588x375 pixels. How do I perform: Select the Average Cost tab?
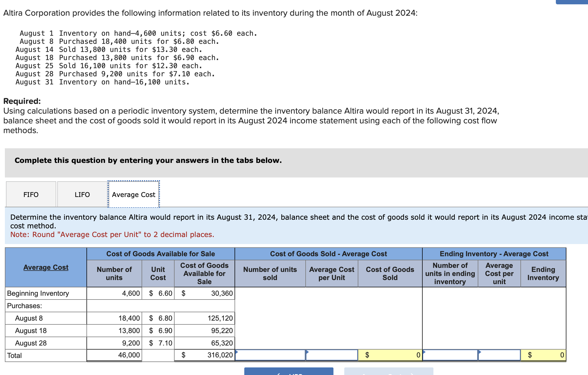pos(133,195)
